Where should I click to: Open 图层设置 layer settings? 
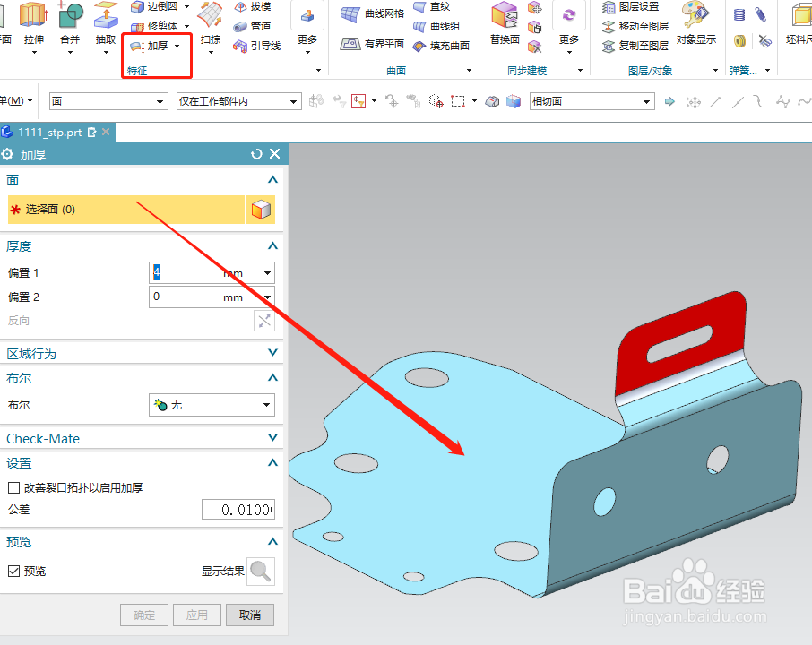[x=631, y=6]
